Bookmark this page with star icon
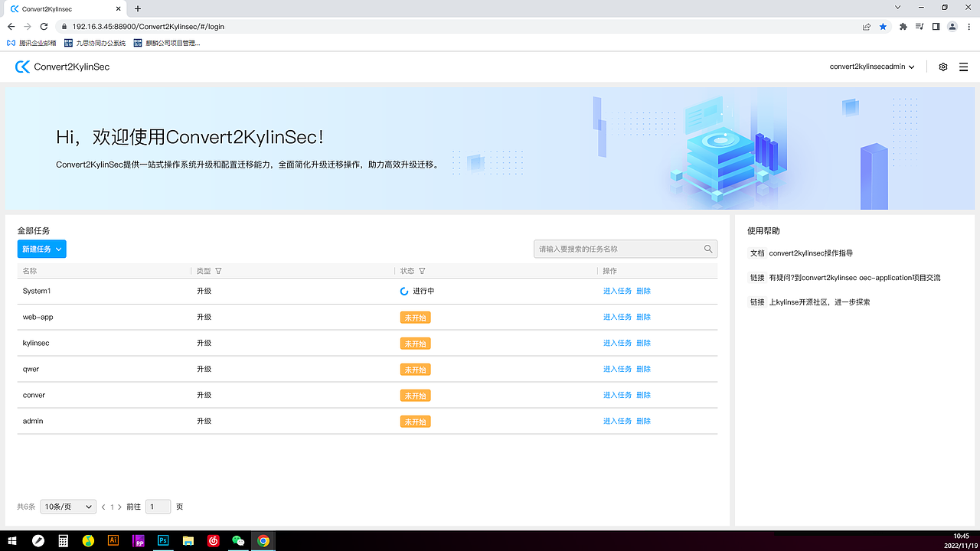980x551 pixels. [883, 26]
